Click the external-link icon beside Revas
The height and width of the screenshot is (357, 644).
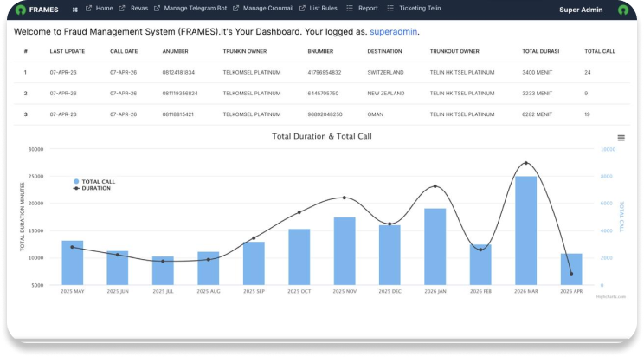pos(123,8)
